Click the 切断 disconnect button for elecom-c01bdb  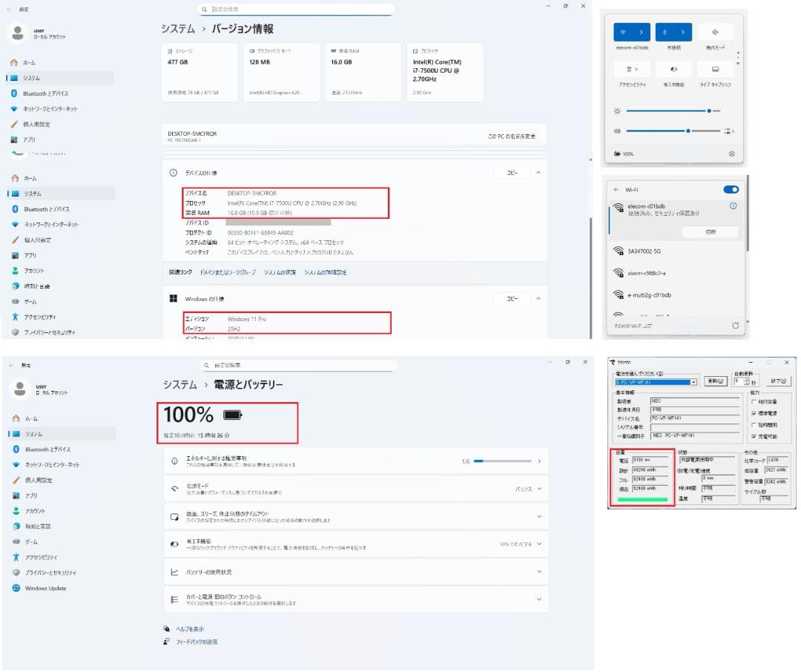pyautogui.click(x=709, y=232)
